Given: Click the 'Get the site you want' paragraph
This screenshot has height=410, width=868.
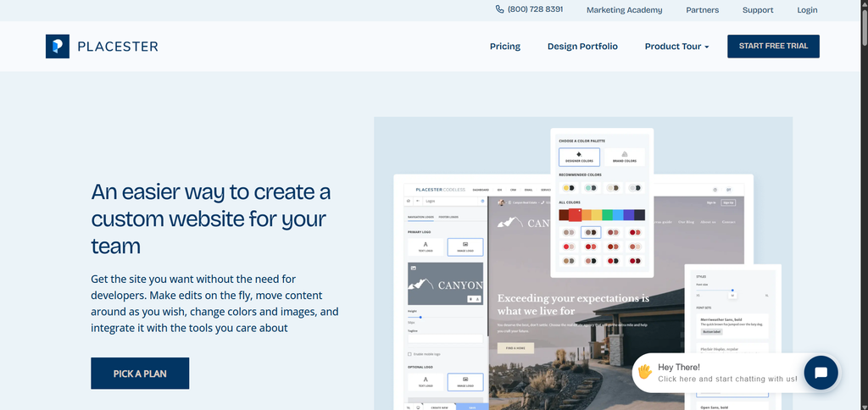Looking at the screenshot, I should (x=214, y=303).
